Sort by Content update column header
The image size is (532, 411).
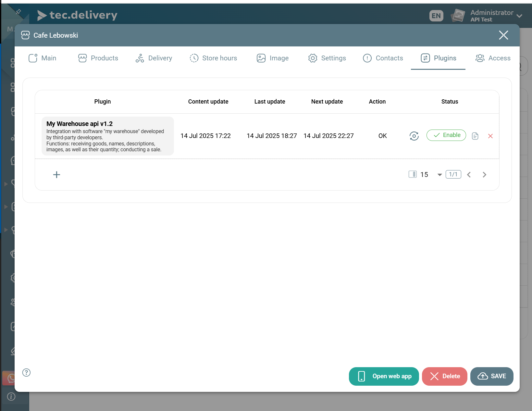[x=208, y=102]
